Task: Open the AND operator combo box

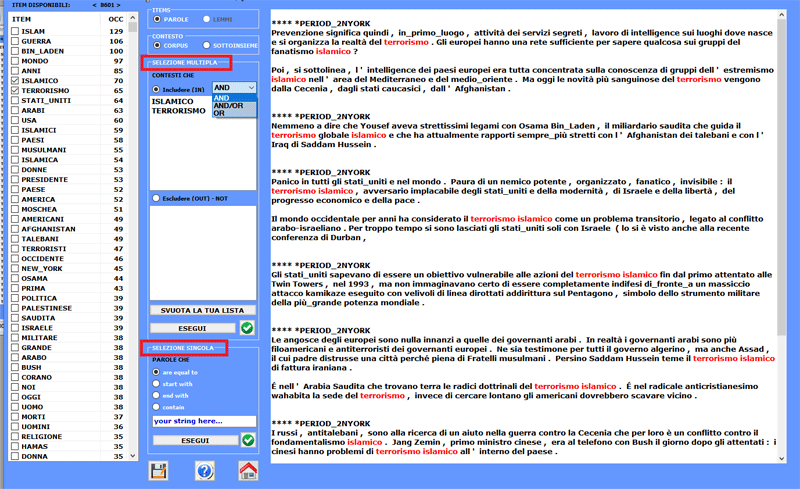Action: 234,87
